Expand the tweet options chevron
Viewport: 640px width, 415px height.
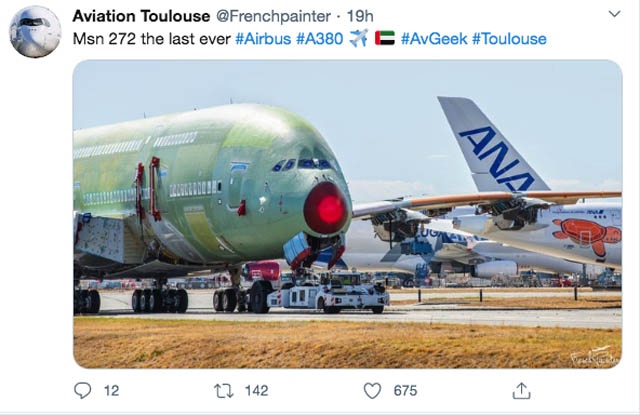613,17
